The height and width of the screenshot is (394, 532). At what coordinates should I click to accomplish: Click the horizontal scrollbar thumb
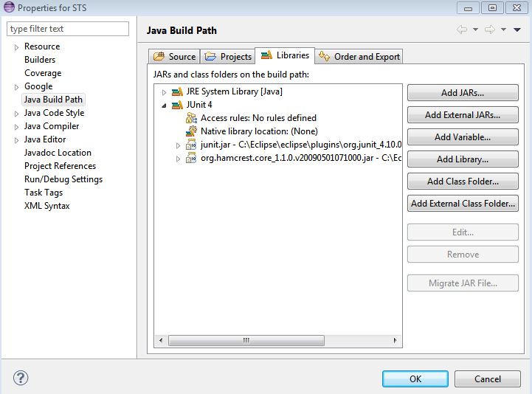246,340
